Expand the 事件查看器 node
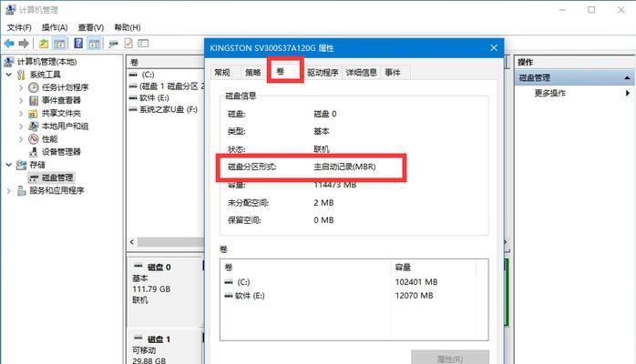The width and height of the screenshot is (636, 364). tap(21, 100)
